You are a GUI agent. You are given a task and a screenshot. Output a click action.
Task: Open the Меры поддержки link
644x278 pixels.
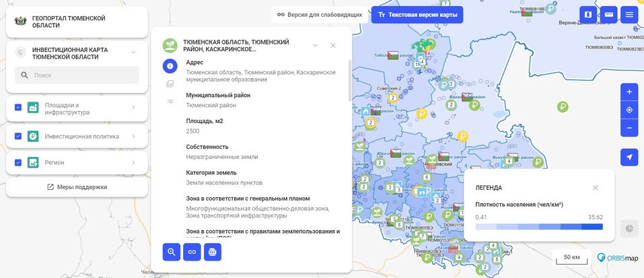[x=77, y=187]
